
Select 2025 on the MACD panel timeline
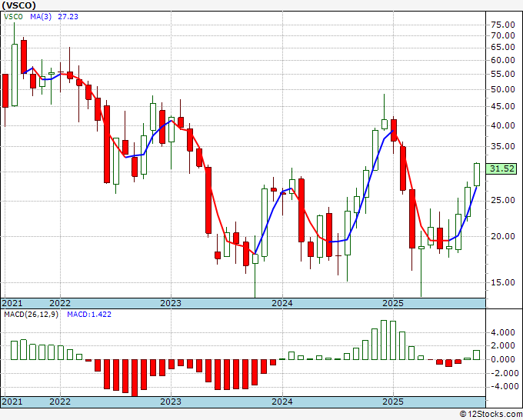coord(393,402)
